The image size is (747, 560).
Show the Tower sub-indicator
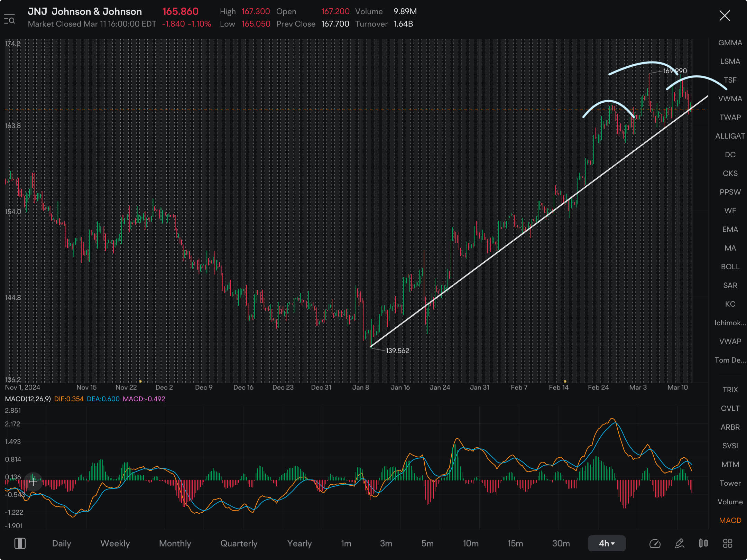click(730, 483)
